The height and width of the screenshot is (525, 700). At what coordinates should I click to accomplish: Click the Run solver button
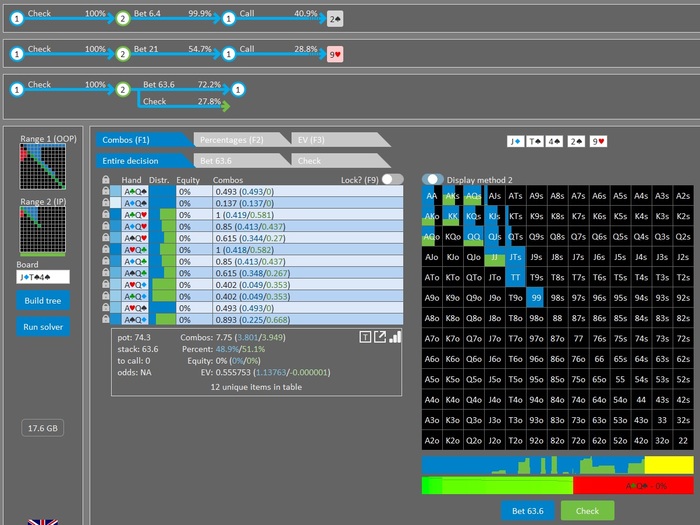(43, 327)
